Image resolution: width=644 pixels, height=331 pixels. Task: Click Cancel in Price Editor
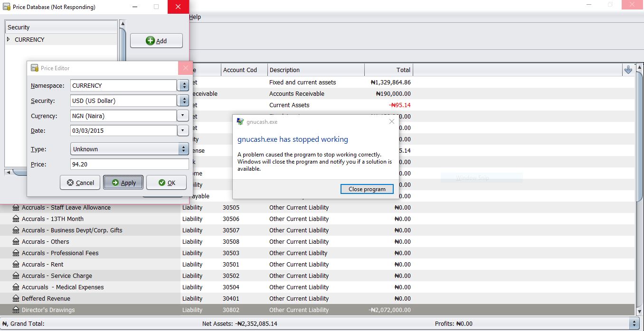[80, 183]
